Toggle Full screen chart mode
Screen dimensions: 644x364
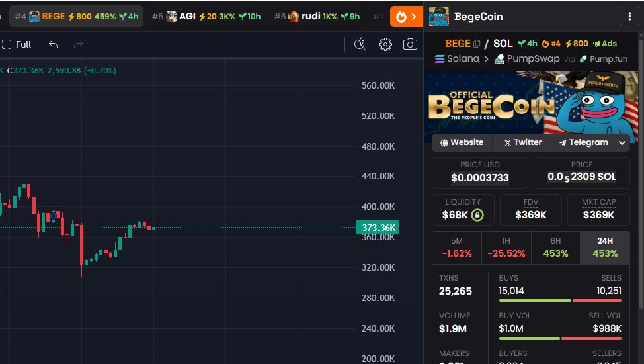click(17, 44)
